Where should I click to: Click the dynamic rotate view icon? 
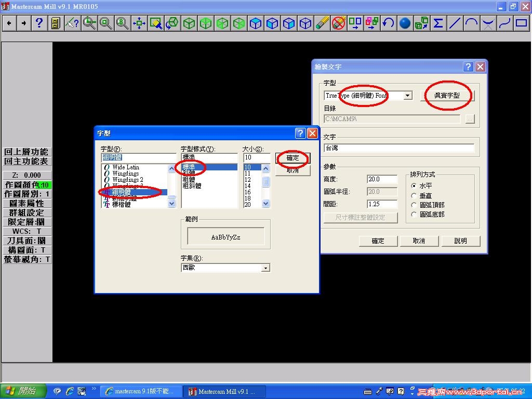tap(172, 23)
